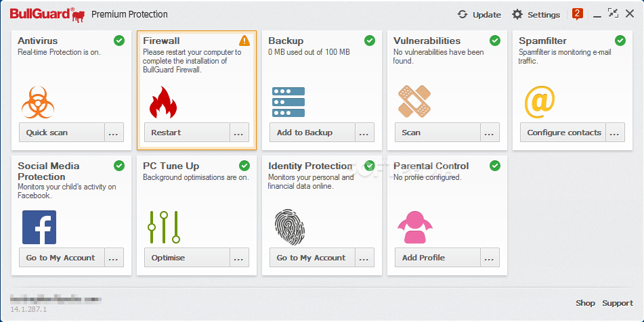The image size is (644, 322).
Task: Open Identity Protection more options menu
Action: (x=365, y=257)
